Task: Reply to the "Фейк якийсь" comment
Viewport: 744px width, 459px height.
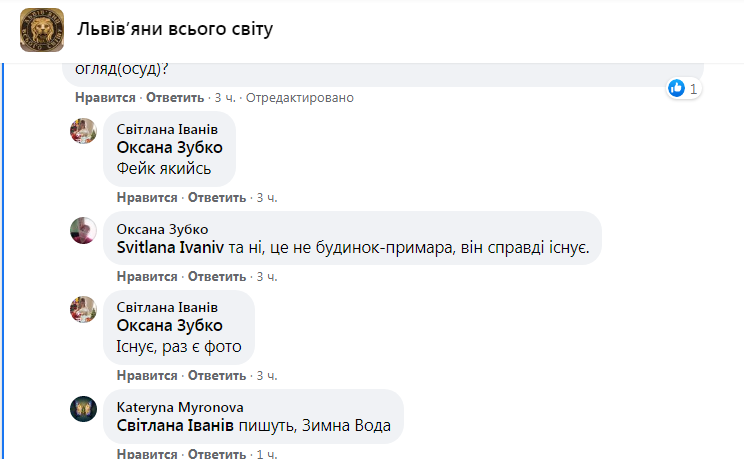Action: 217,198
